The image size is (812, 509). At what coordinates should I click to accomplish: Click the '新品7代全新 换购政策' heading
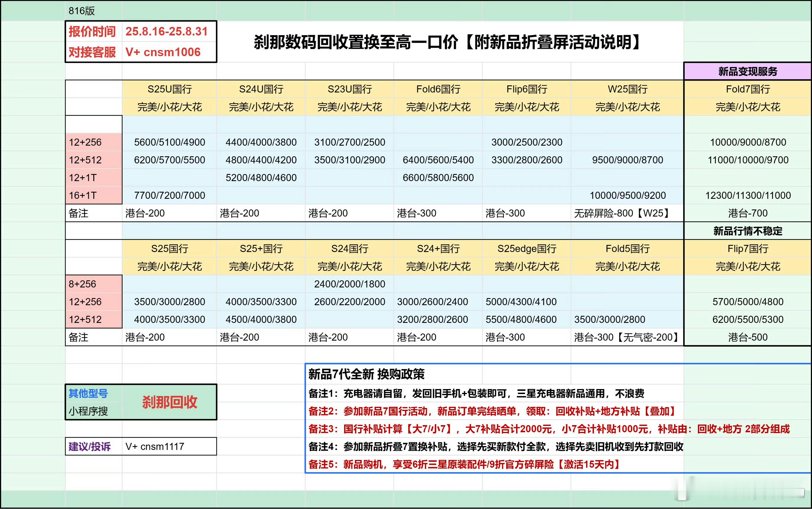click(x=366, y=374)
